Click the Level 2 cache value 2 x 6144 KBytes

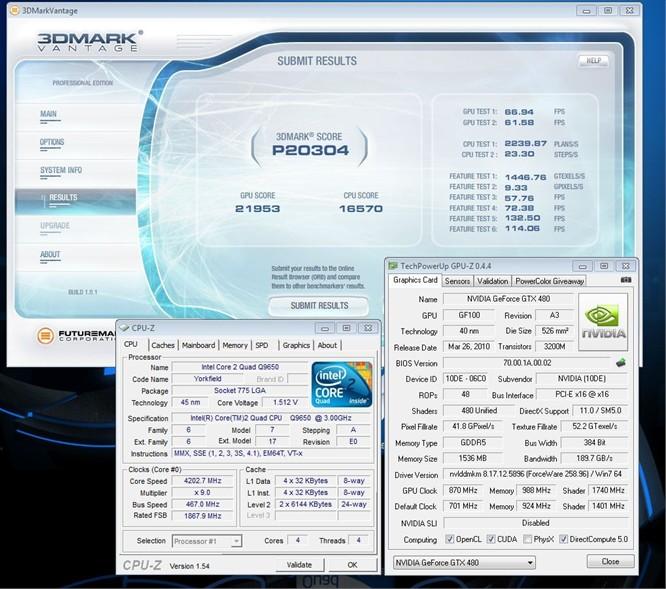(305, 504)
